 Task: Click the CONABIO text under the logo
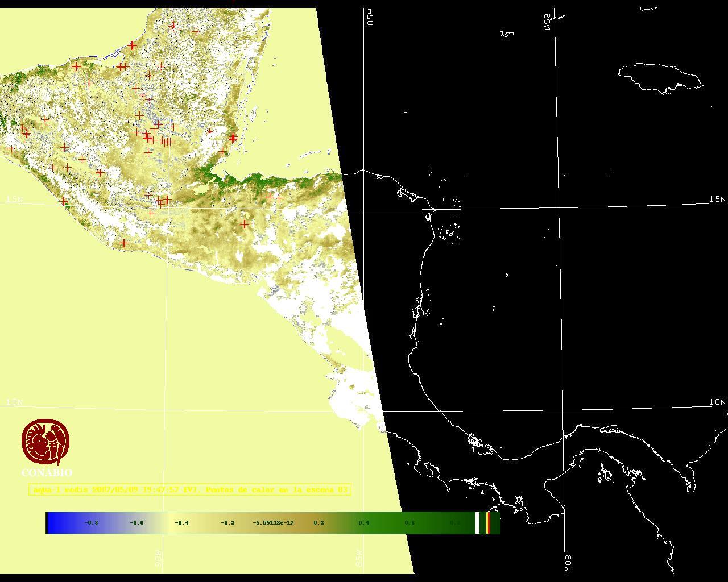click(x=47, y=473)
